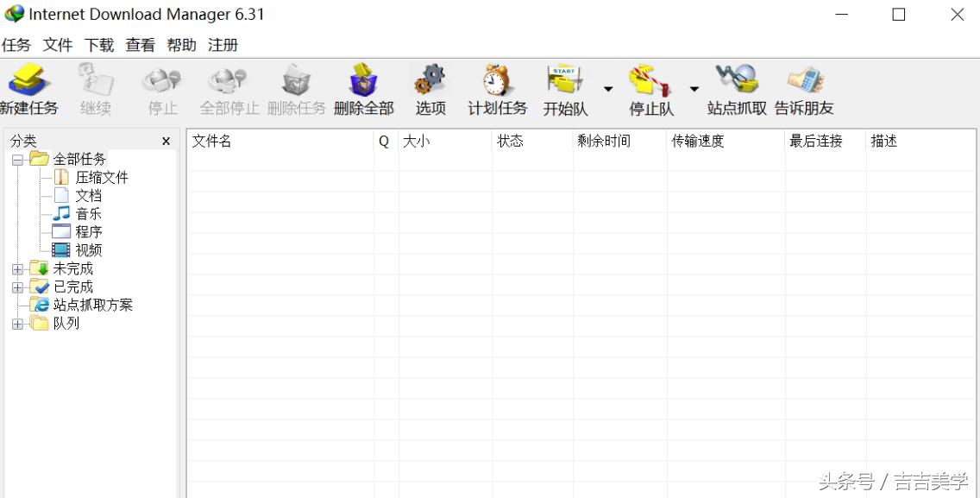Select the 未完成 unfinished folder
Screen dimensions: 980x498
click(x=72, y=269)
